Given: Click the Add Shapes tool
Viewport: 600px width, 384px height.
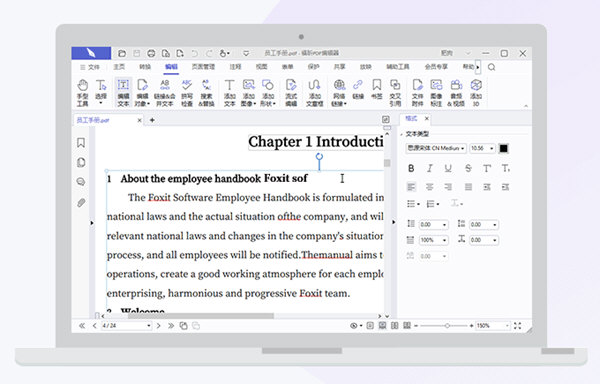Looking at the screenshot, I should click(268, 93).
